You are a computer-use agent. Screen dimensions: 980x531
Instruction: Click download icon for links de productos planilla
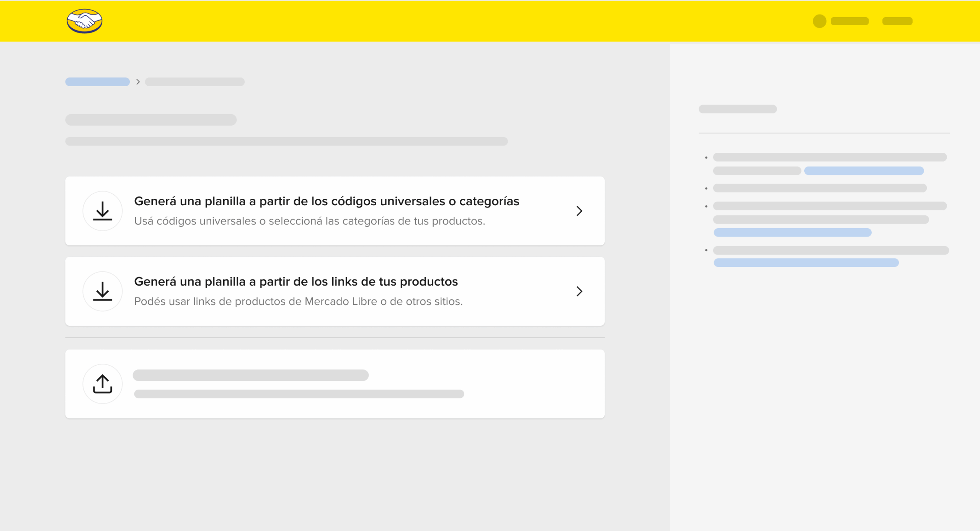[x=103, y=291]
